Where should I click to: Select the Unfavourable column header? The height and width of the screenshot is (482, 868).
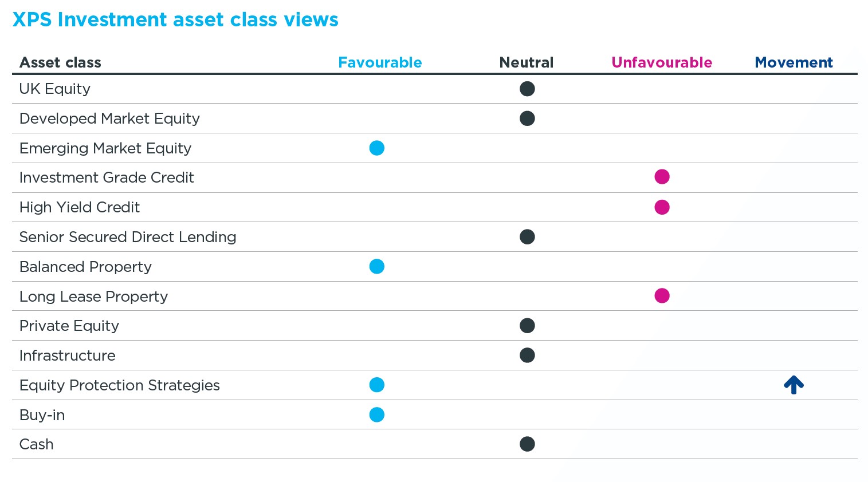[x=662, y=62]
